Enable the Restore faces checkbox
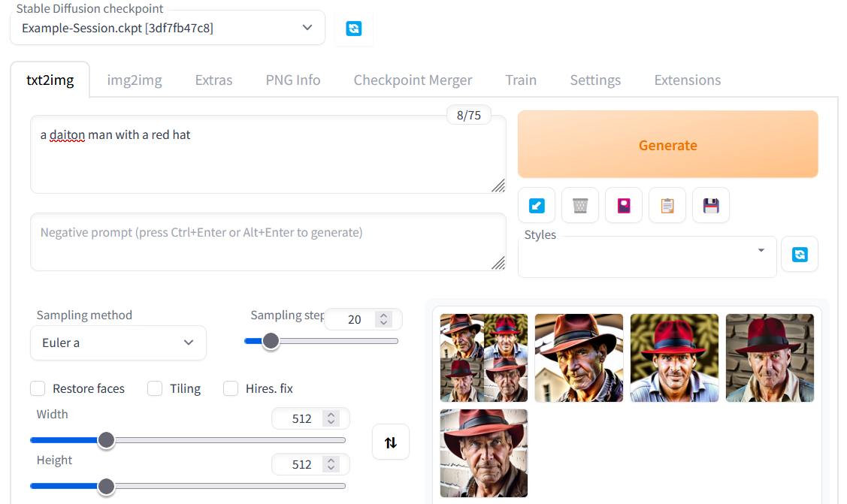 point(38,388)
